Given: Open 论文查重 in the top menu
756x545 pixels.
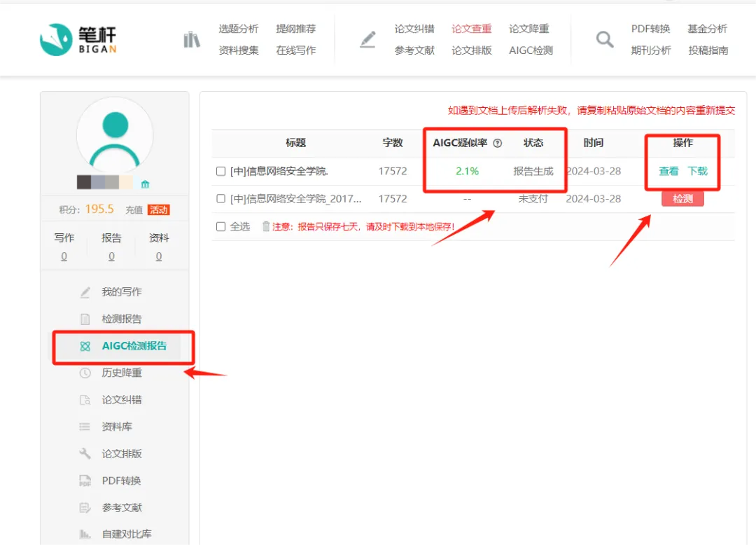Looking at the screenshot, I should tap(471, 29).
